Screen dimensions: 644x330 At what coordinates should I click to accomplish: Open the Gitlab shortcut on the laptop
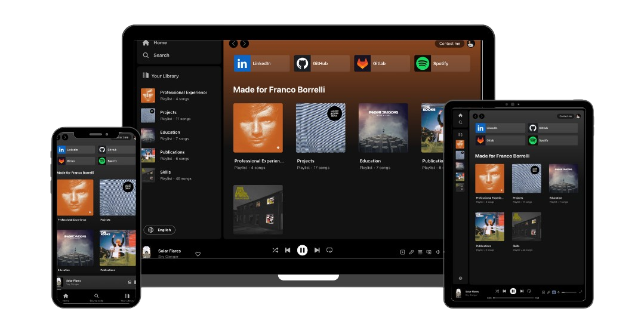point(382,63)
